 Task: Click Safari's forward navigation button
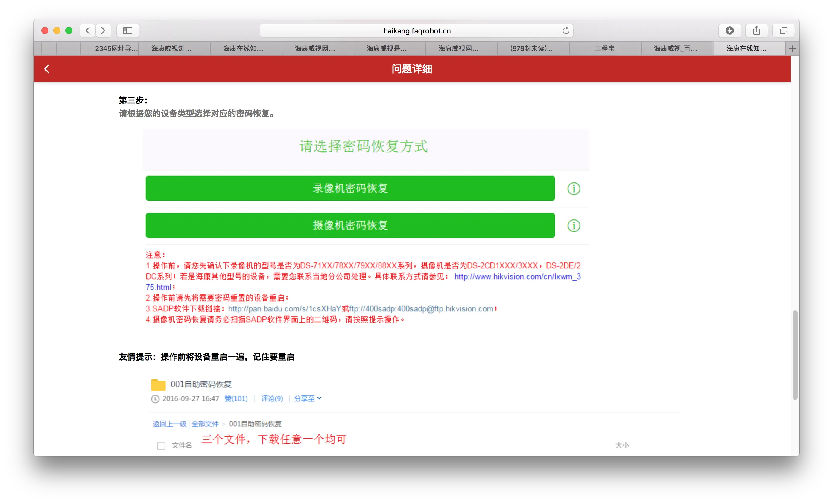(x=103, y=31)
